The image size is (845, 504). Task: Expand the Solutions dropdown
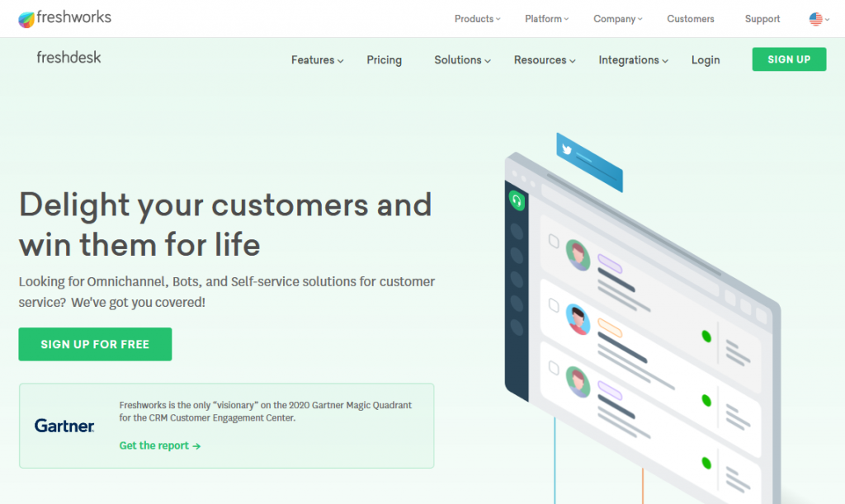[x=462, y=59]
